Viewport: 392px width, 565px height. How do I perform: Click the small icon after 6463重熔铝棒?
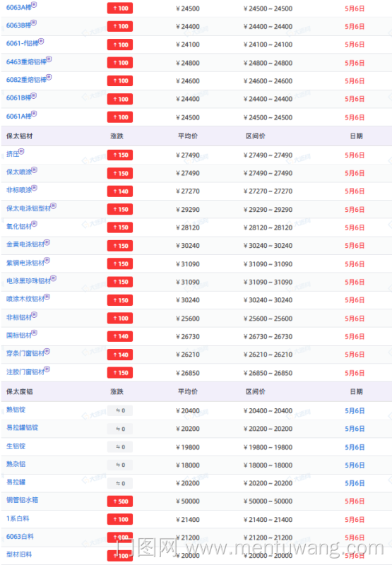click(x=49, y=59)
